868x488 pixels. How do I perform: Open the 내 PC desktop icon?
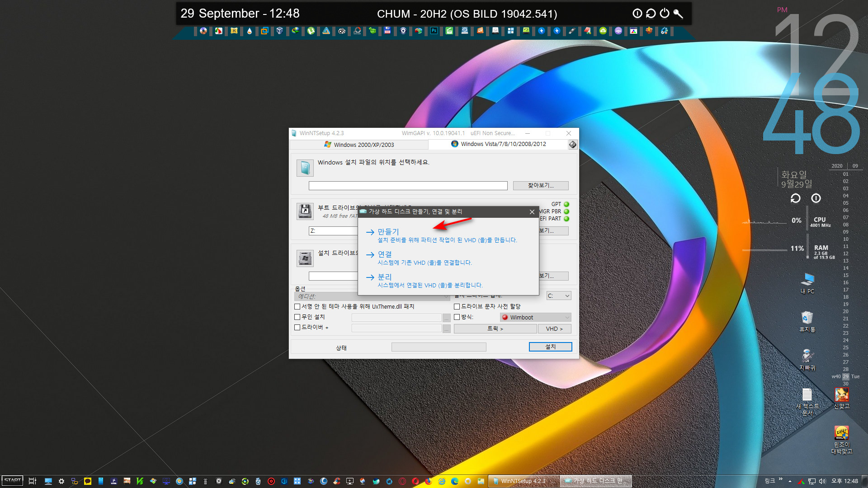(x=807, y=283)
